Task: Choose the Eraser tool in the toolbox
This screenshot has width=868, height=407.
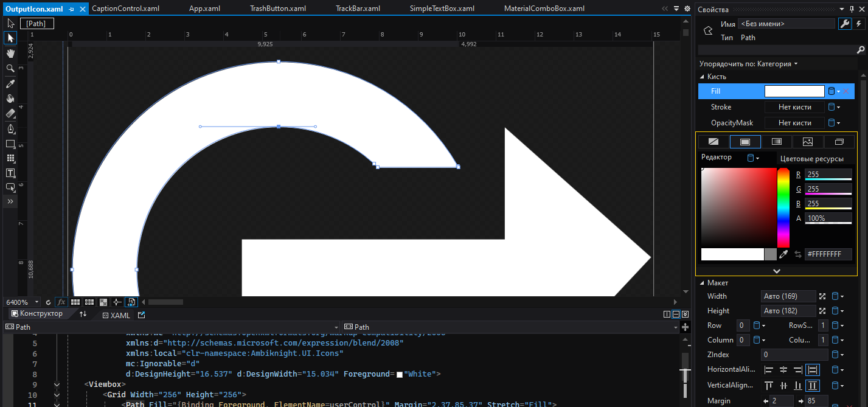Action: [10, 113]
